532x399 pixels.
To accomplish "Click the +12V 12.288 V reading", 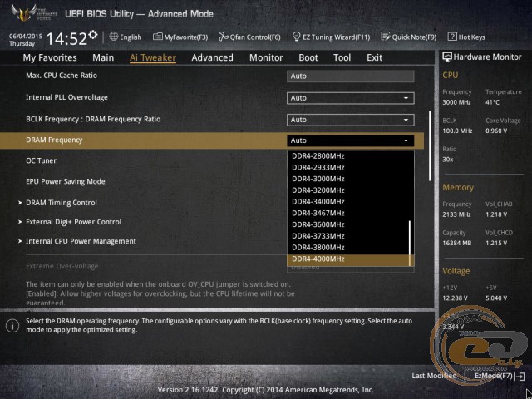I will (455, 298).
